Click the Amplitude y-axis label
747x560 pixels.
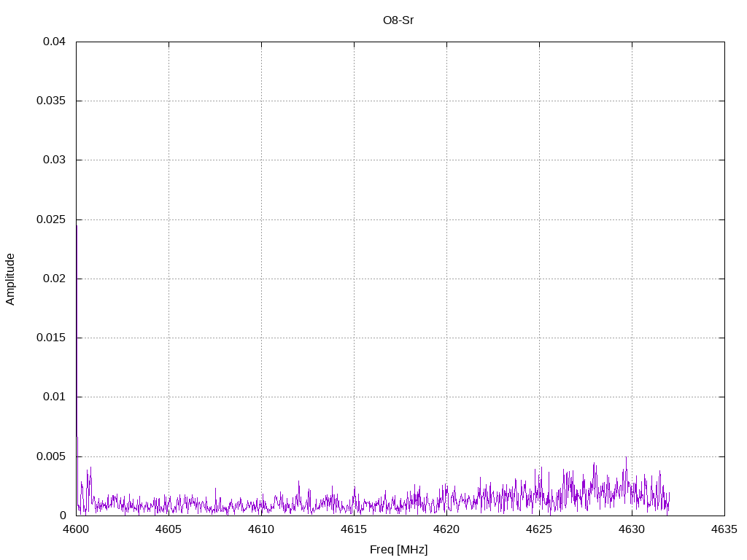(10, 279)
